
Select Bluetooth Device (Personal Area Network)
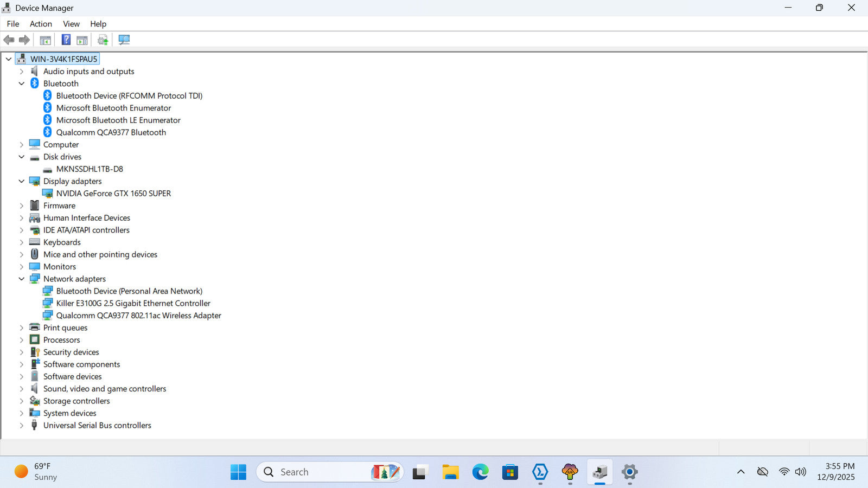point(129,291)
